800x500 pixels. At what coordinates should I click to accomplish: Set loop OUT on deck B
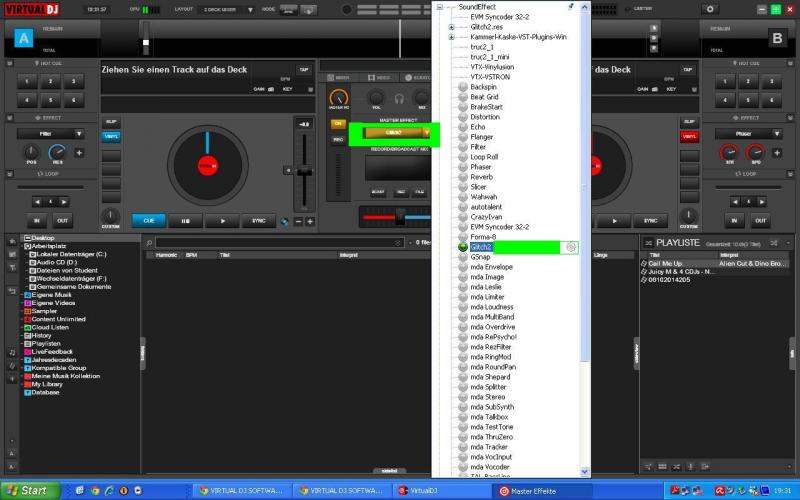click(760, 221)
